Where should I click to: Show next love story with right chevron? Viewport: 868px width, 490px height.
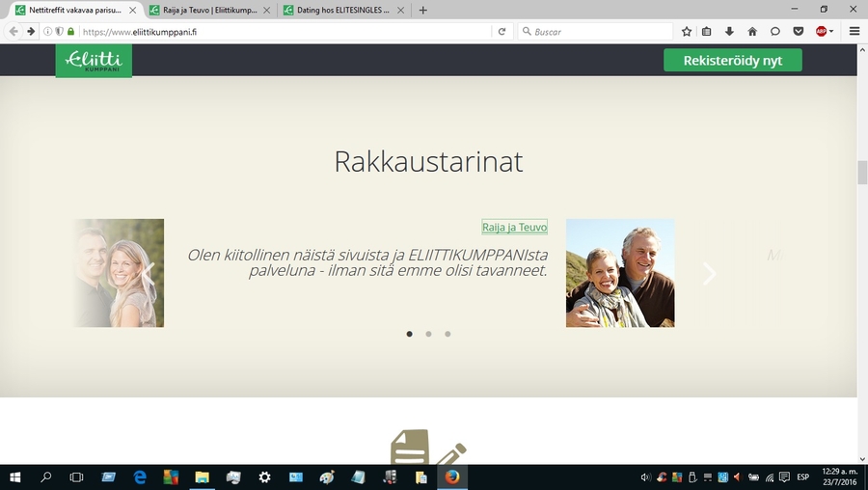[709, 273]
